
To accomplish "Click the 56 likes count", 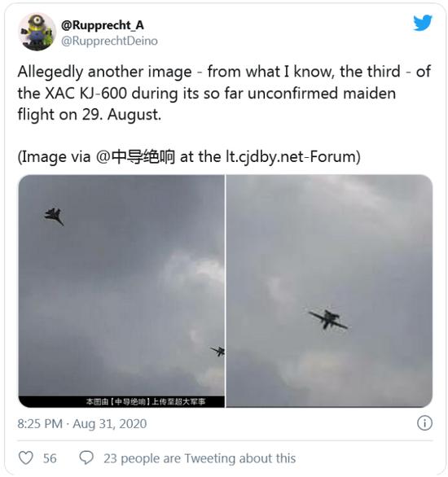I will pos(50,458).
